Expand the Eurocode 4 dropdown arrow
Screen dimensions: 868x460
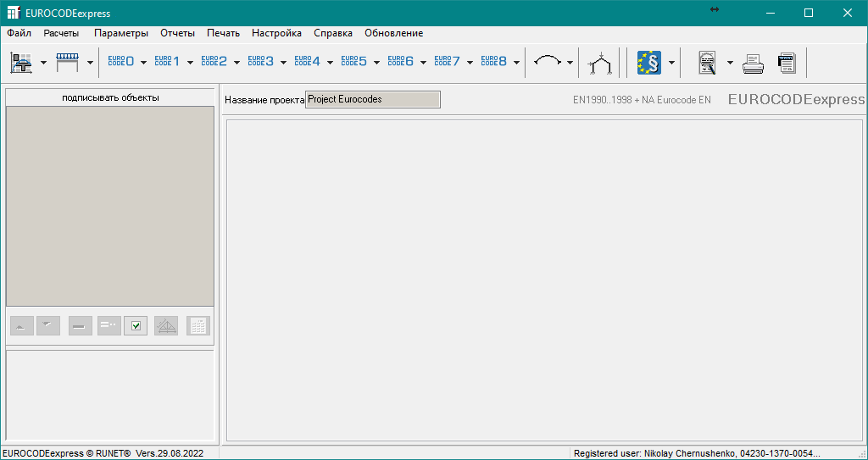click(330, 63)
